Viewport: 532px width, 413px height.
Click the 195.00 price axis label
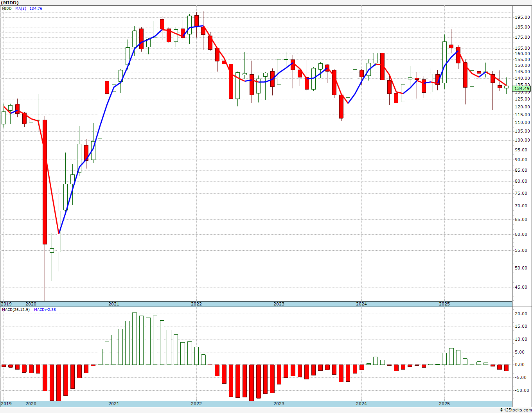tap(523, 17)
